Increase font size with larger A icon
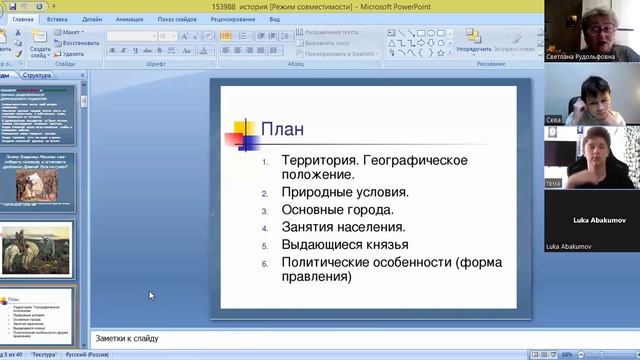Screen dimensions: 640x360 pyautogui.click(x=184, y=36)
